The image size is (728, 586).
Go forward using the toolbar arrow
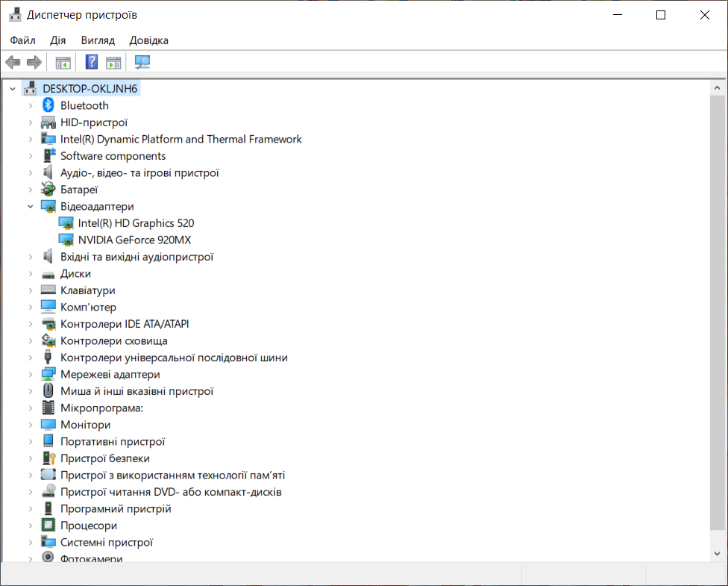pyautogui.click(x=34, y=62)
